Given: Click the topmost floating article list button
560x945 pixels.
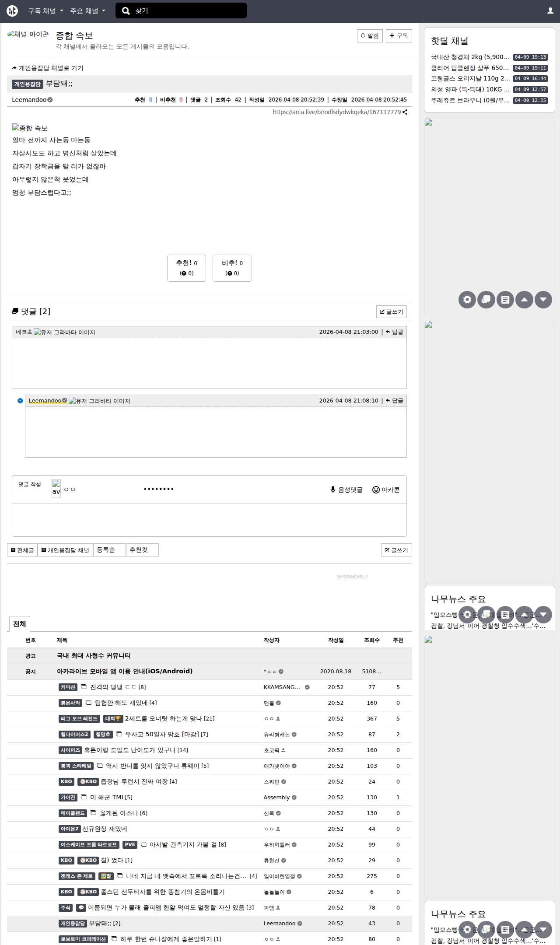Looking at the screenshot, I should coord(505,300).
